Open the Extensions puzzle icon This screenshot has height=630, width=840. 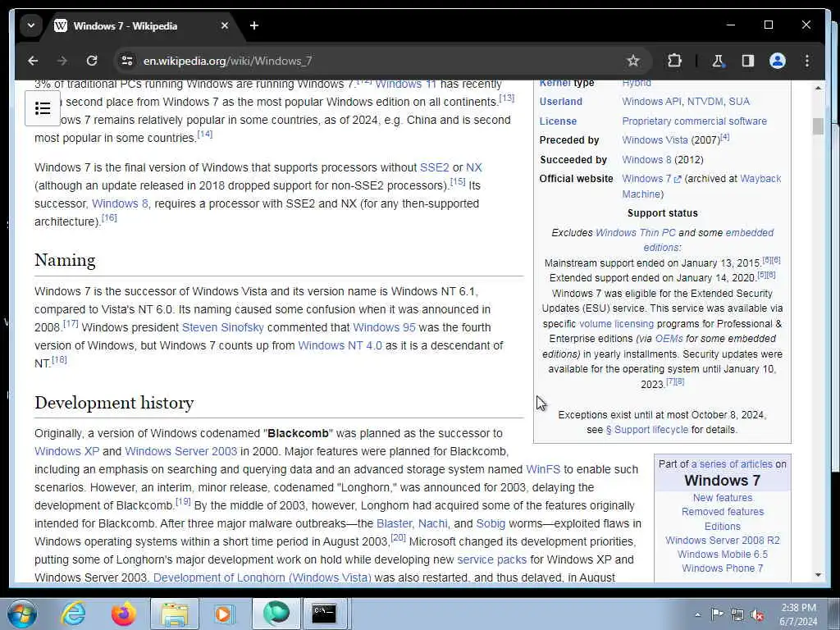click(674, 61)
